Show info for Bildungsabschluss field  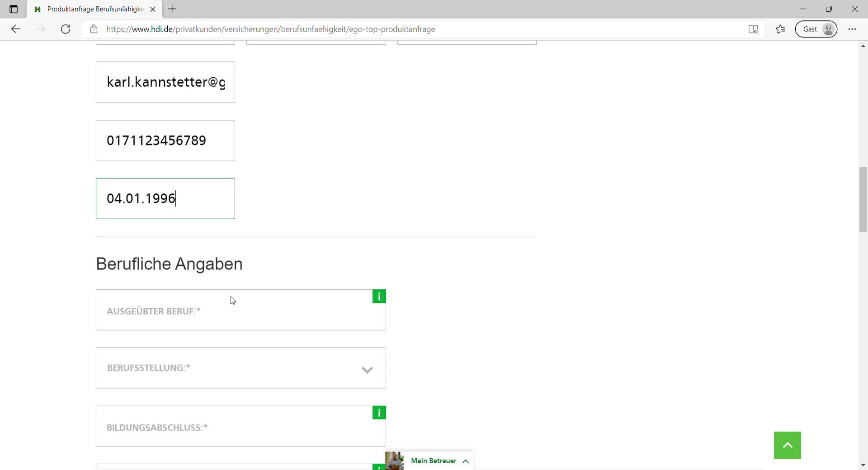(x=379, y=413)
